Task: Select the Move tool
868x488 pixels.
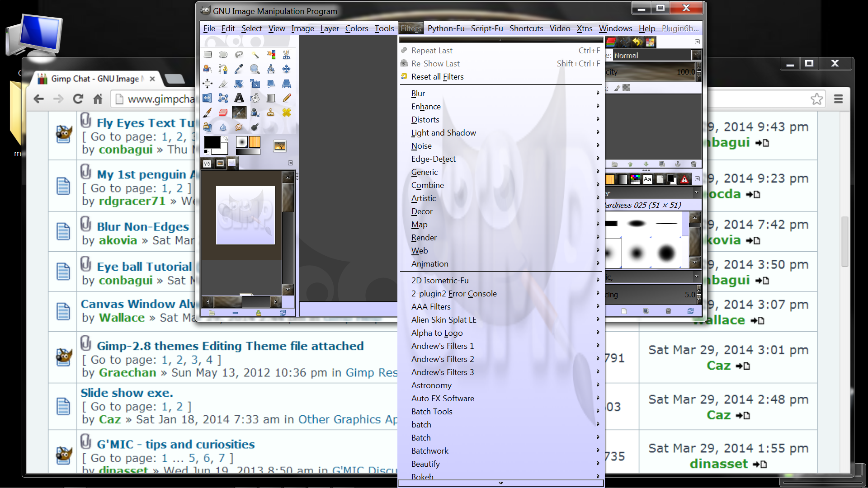Action: coord(286,69)
